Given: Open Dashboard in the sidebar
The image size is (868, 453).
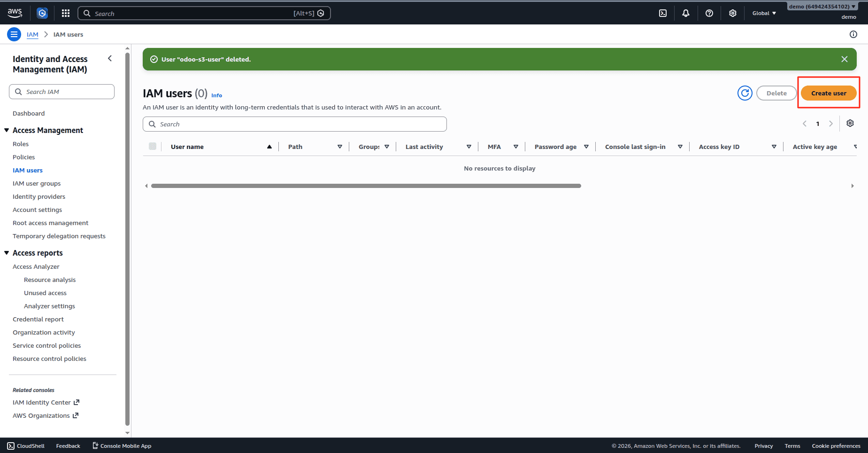Looking at the screenshot, I should (29, 113).
